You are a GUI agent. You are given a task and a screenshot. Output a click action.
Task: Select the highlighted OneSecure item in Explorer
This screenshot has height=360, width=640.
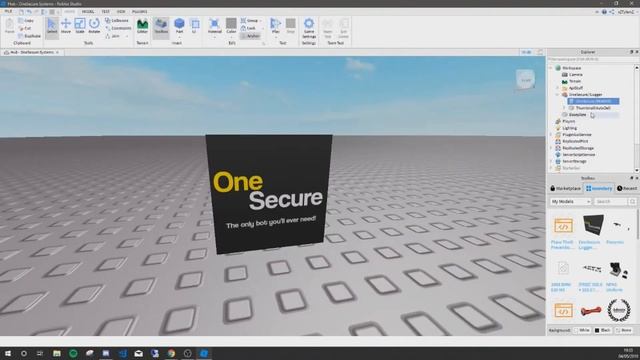[x=593, y=101]
